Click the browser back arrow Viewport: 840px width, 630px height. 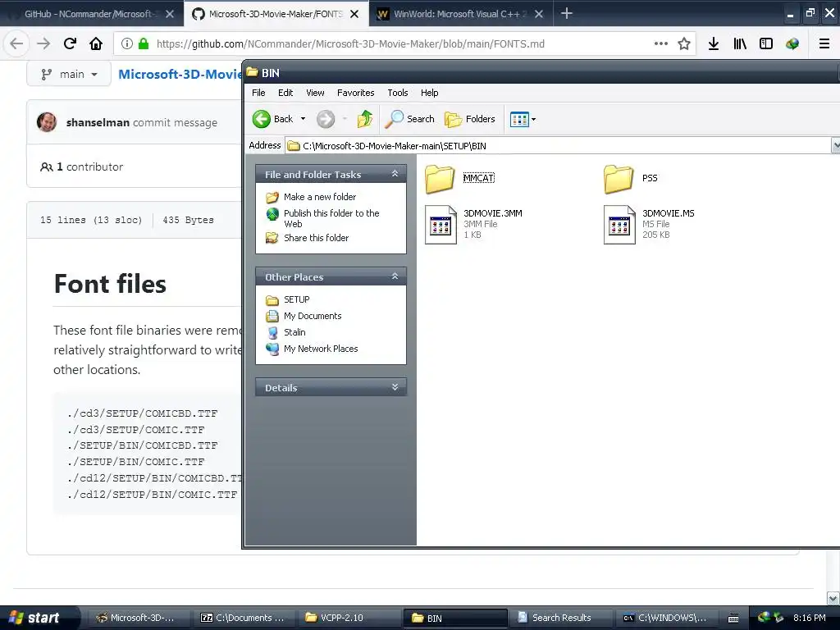pyautogui.click(x=16, y=43)
